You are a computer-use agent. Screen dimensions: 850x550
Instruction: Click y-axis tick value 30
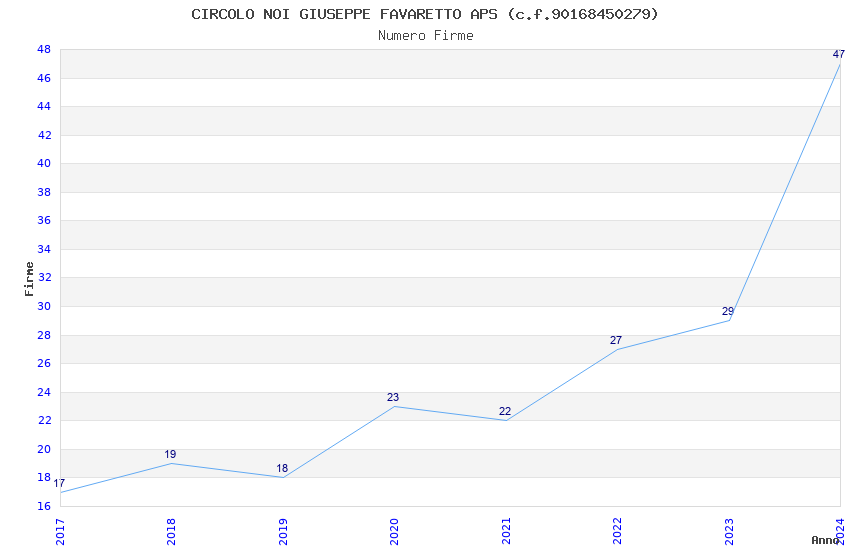pos(44,306)
